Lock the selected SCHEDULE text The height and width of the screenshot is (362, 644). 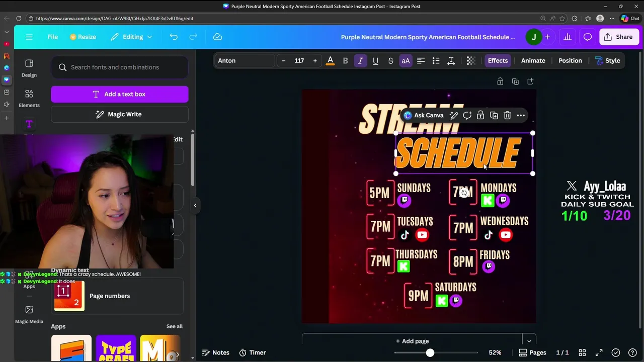click(x=480, y=115)
